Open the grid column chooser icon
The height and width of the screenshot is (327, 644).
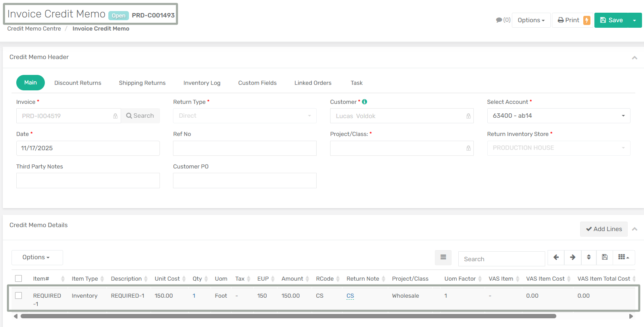click(623, 257)
